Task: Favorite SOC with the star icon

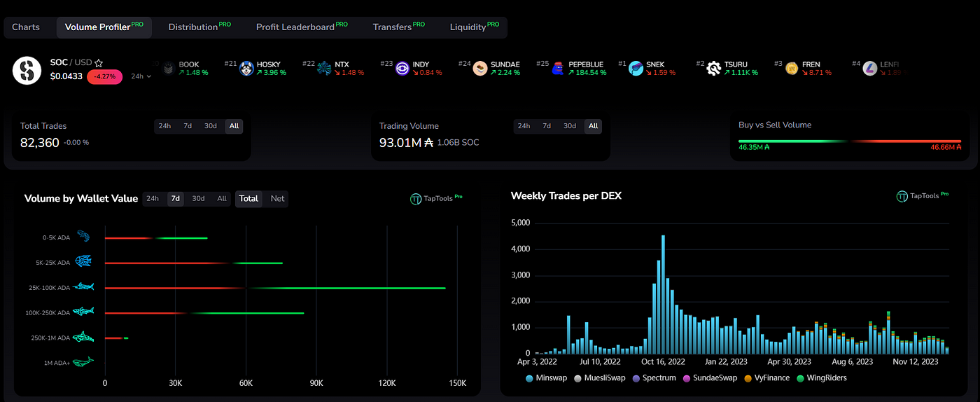Action: coord(99,63)
